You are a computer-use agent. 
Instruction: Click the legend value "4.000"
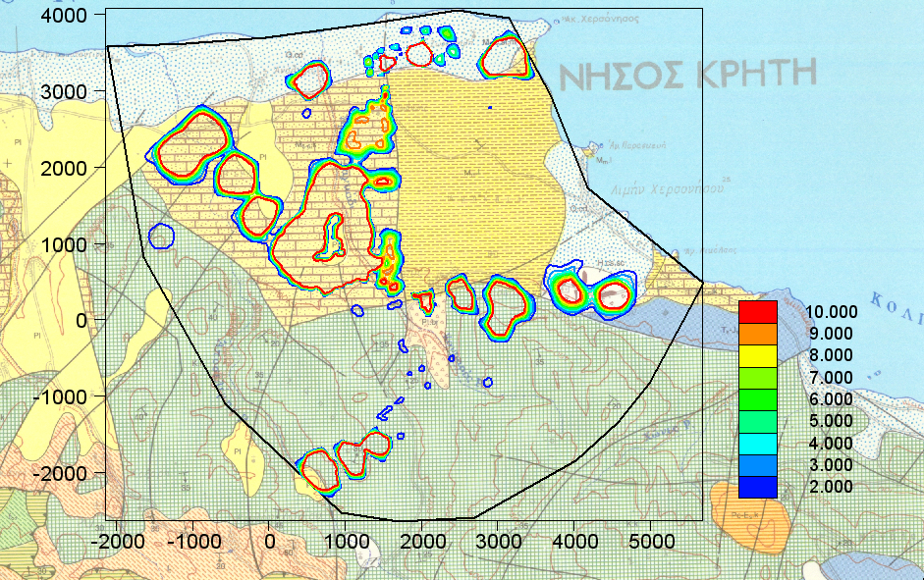831,444
